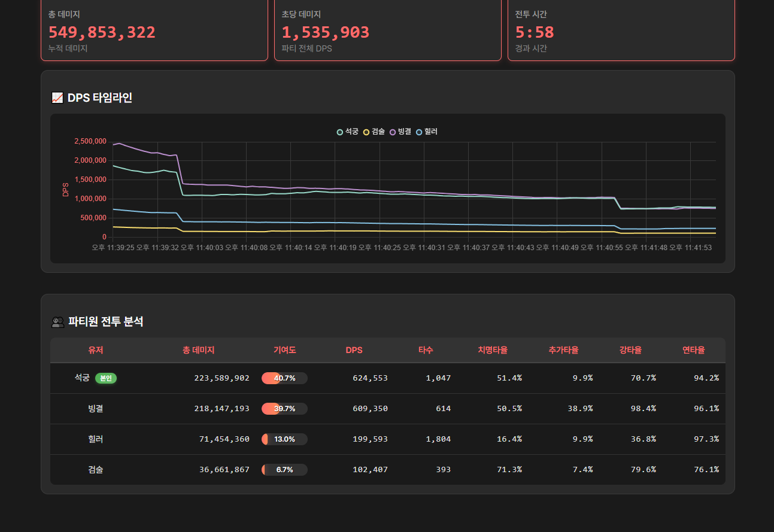Toggle the 빙결 legend item
This screenshot has height=532, width=774.
(400, 132)
